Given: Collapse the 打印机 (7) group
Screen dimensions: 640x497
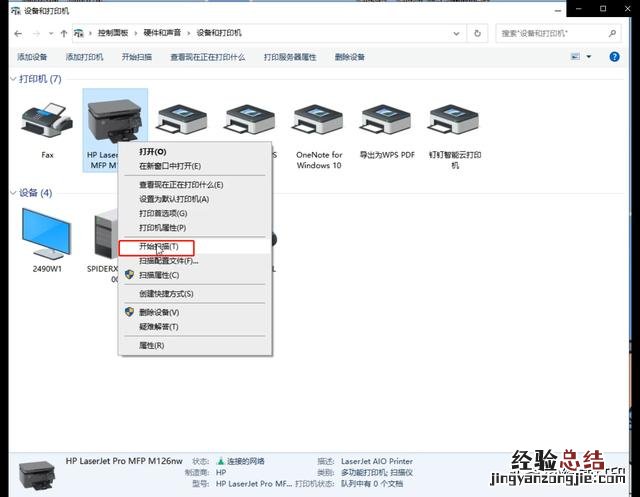Looking at the screenshot, I should (13, 79).
